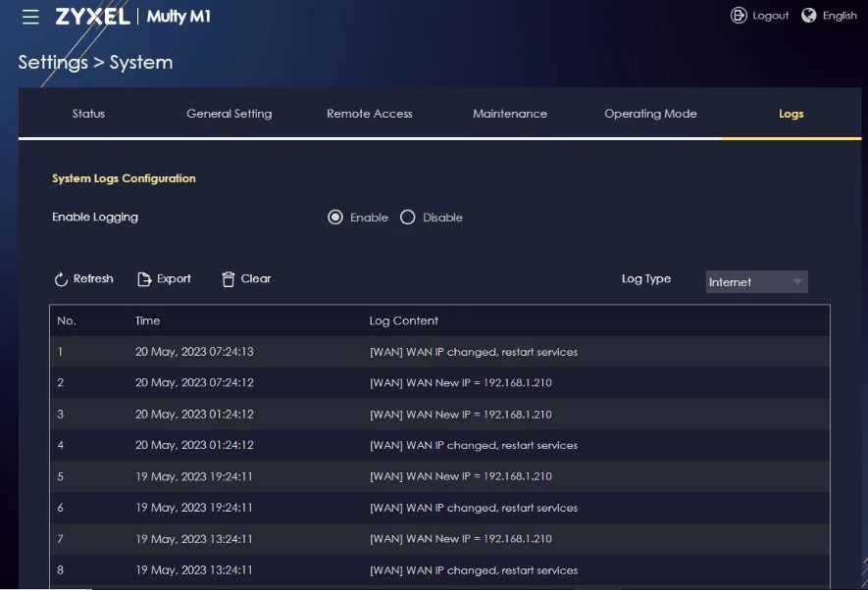Switch to the General Setting tab

230,114
